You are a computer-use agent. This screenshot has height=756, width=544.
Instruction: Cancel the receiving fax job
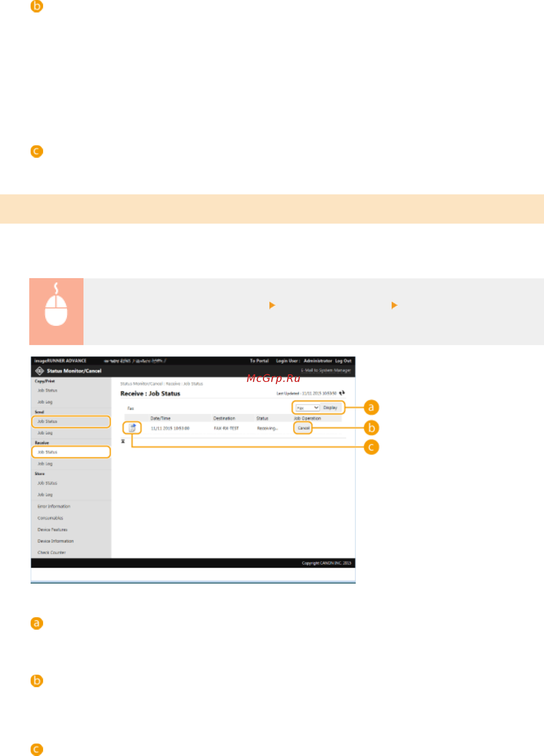coord(303,428)
